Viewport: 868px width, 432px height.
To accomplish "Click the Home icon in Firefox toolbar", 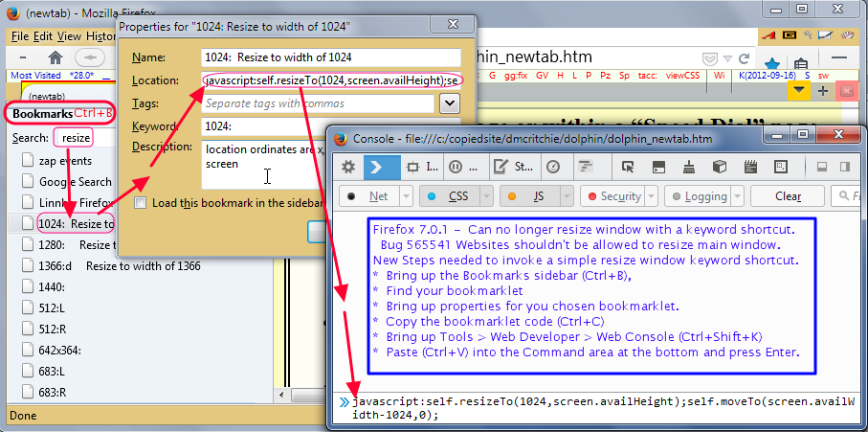I will [55, 57].
